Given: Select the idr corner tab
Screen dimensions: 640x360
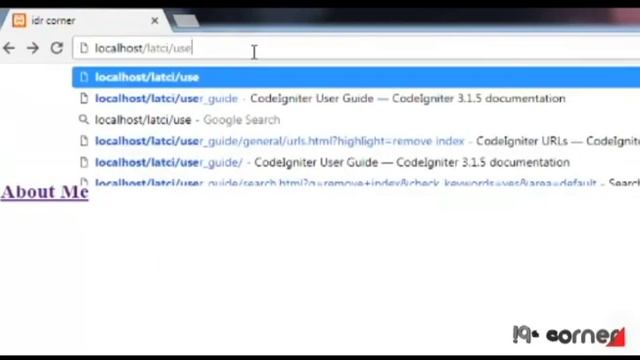Looking at the screenshot, I should (86, 20).
